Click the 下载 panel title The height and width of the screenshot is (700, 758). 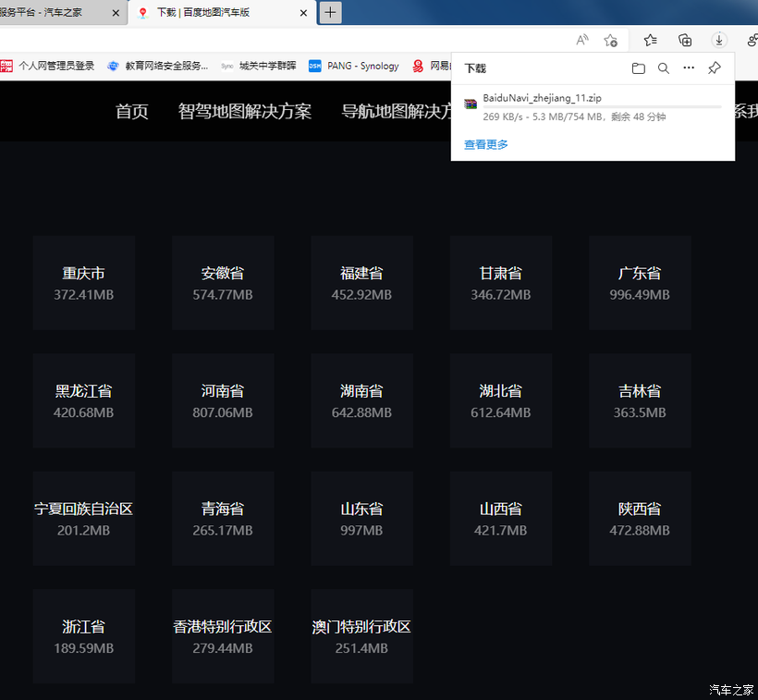(475, 68)
